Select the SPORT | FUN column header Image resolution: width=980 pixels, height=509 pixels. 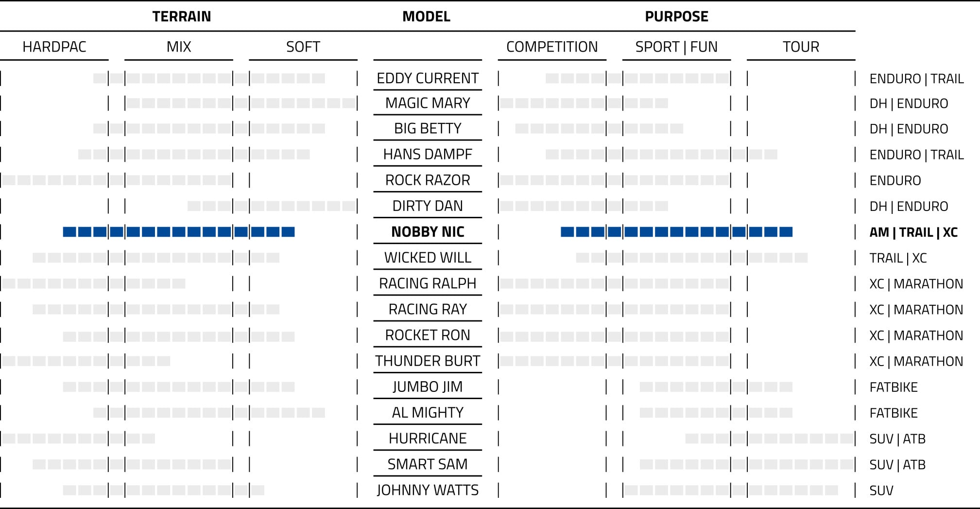pyautogui.click(x=676, y=47)
